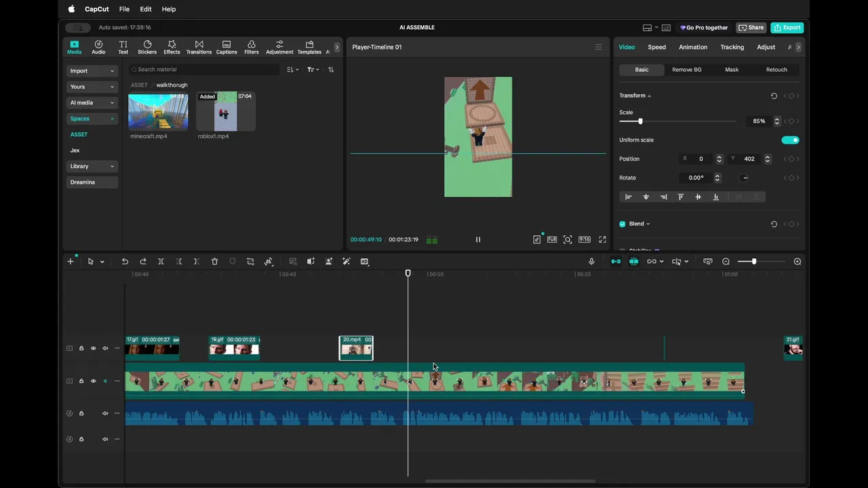The height and width of the screenshot is (488, 868).
Task: Open the Dreamina section
Action: point(92,182)
